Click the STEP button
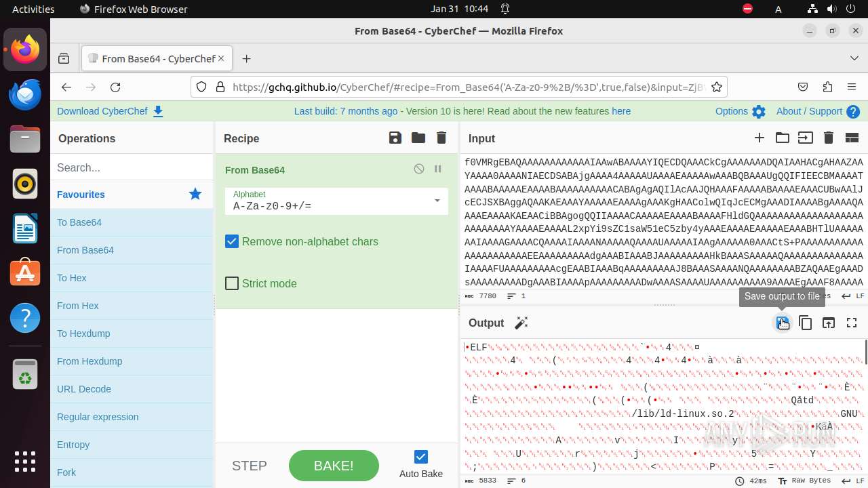 pos(250,466)
